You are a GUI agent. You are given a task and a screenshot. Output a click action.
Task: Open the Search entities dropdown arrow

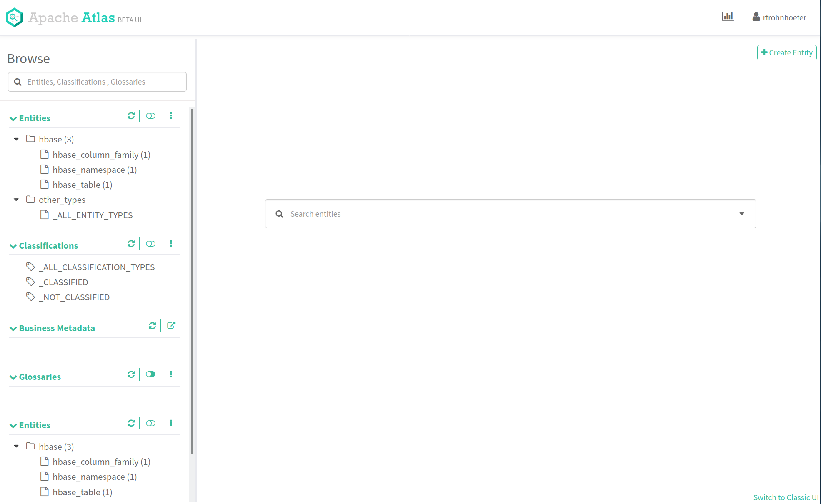[741, 214]
